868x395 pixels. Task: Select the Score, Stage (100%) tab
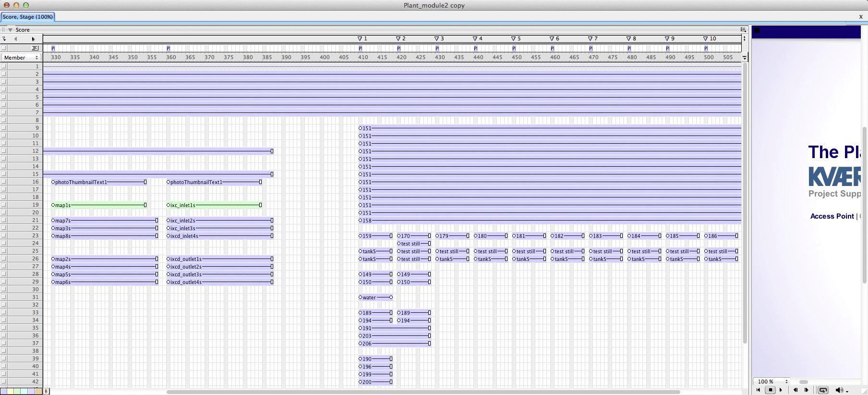(28, 17)
